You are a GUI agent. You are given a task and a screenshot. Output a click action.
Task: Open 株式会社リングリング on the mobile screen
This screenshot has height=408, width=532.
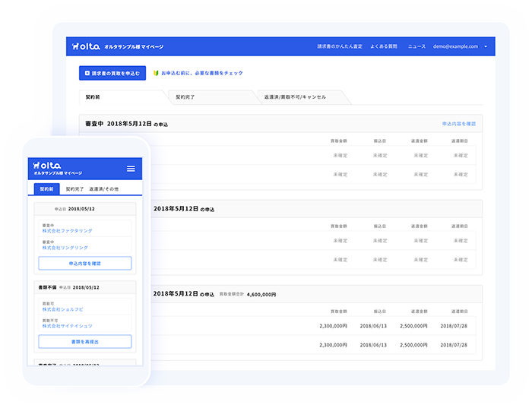[65, 248]
